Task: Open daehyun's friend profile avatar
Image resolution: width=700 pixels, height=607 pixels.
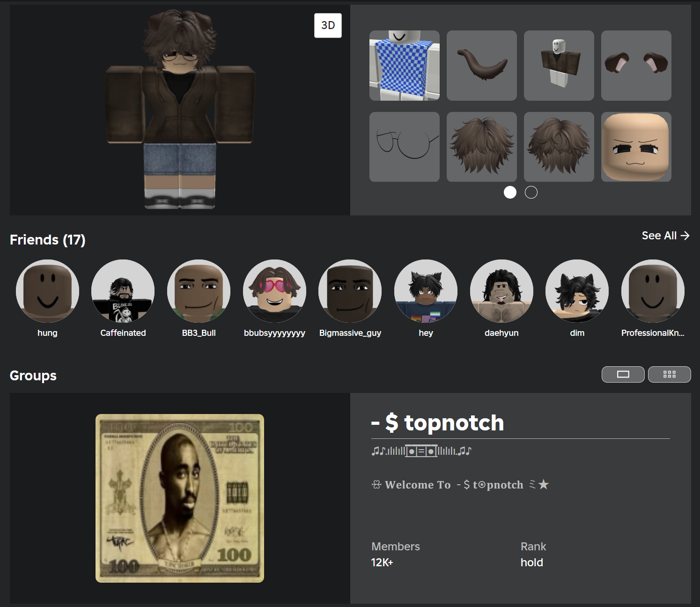Action: point(501,291)
